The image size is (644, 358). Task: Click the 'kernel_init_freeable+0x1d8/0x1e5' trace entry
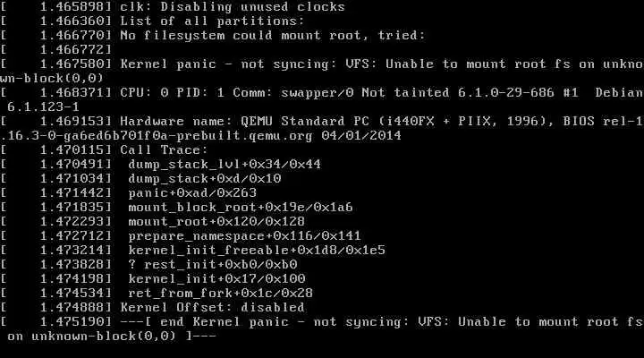pos(257,251)
